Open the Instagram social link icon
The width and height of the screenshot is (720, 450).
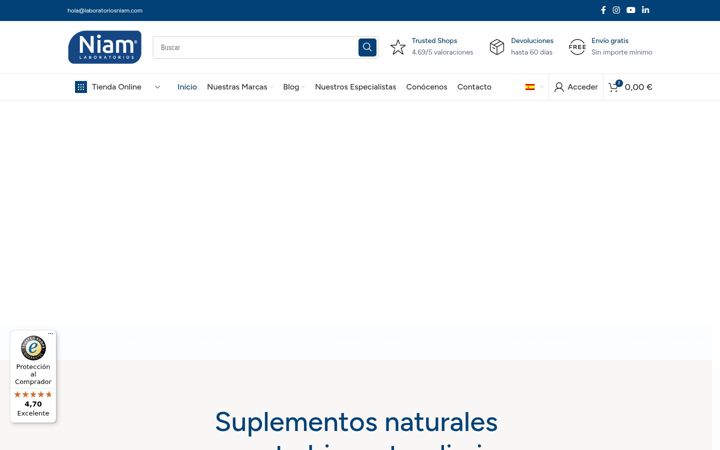[616, 10]
